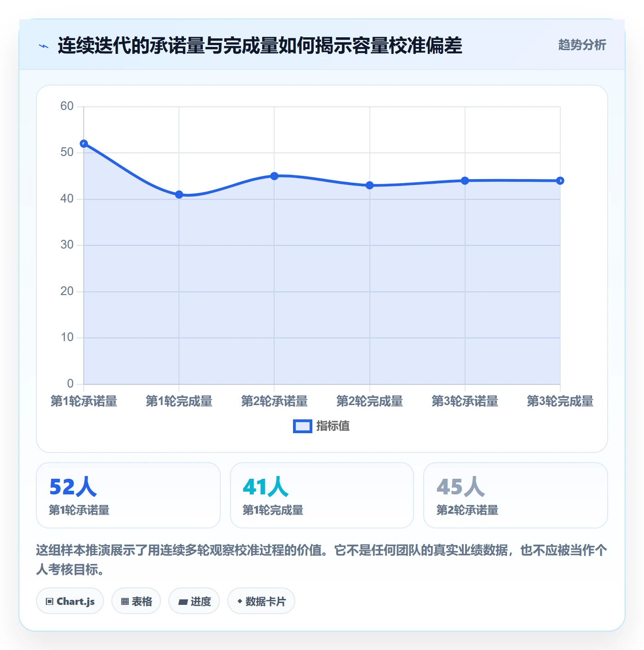Select the 第2轮承诺量 data point on the line
The height and width of the screenshot is (650, 644).
pyautogui.click(x=274, y=176)
